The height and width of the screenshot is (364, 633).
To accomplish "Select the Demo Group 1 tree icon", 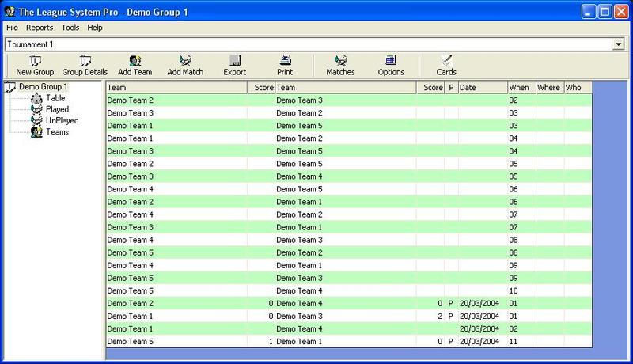I will pos(10,87).
